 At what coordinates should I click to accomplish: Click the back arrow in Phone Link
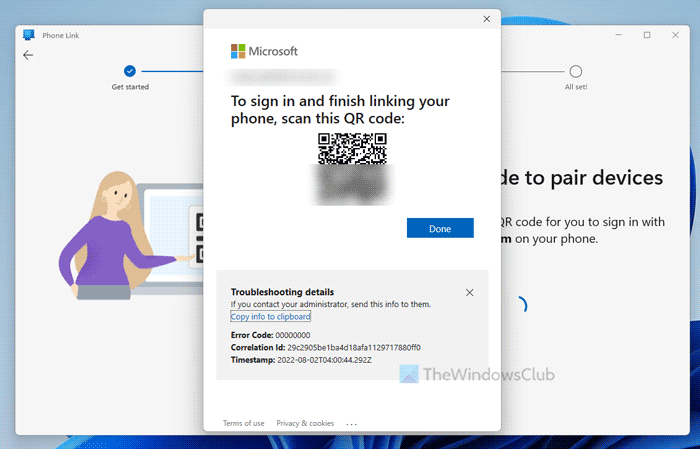[28, 55]
